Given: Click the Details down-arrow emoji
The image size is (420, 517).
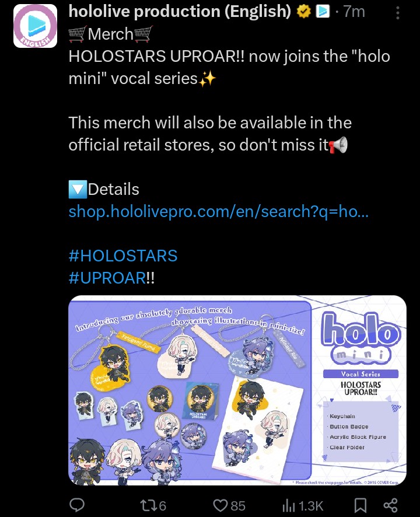Looking at the screenshot, I should (x=78, y=189).
